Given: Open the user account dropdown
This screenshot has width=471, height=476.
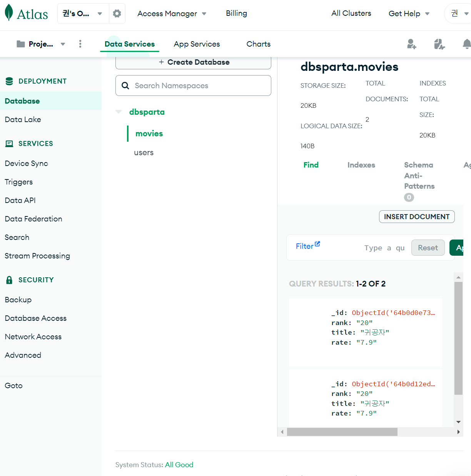Looking at the screenshot, I should point(459,13).
